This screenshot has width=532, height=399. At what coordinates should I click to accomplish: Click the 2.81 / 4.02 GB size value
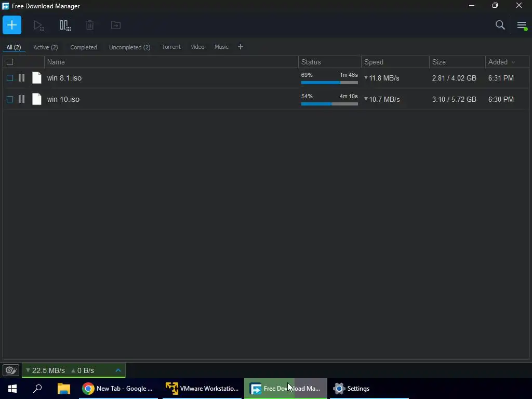(x=454, y=78)
